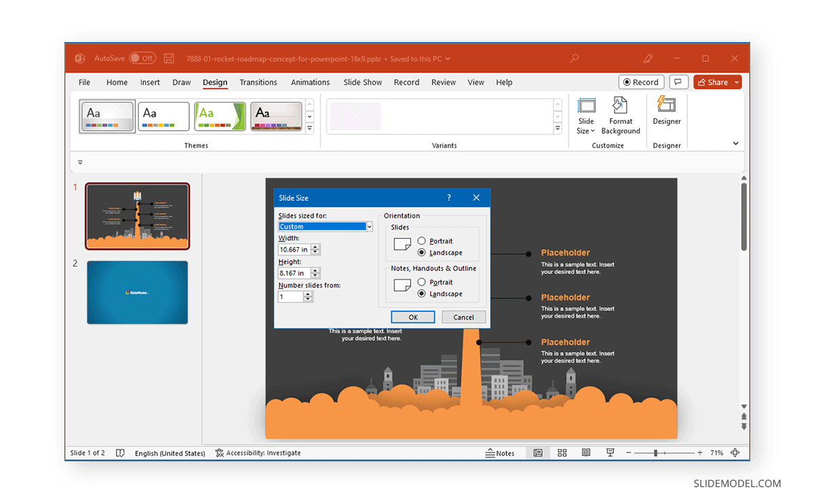Open Format Background options
Screen dimensions: 814x504
tap(620, 115)
